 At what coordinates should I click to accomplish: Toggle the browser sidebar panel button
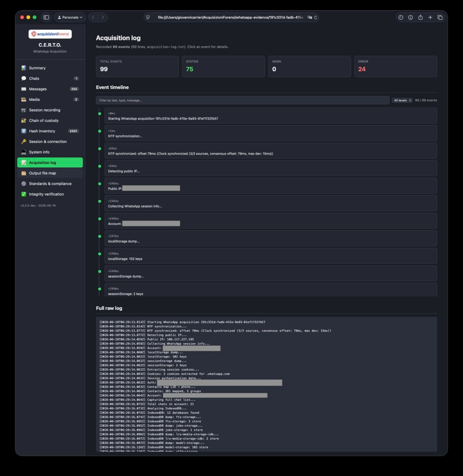46,17
